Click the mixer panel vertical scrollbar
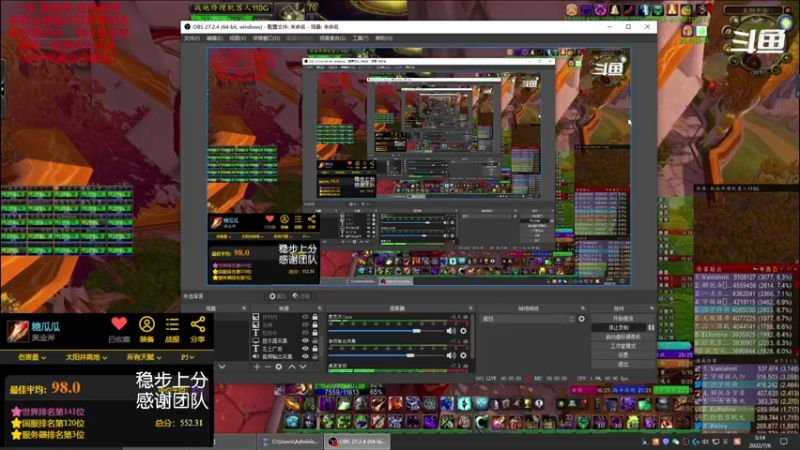 pos(472,337)
